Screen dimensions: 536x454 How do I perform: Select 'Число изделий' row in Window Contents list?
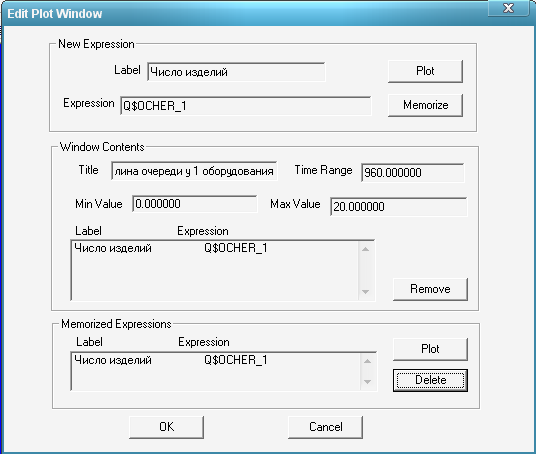pyautogui.click(x=215, y=248)
